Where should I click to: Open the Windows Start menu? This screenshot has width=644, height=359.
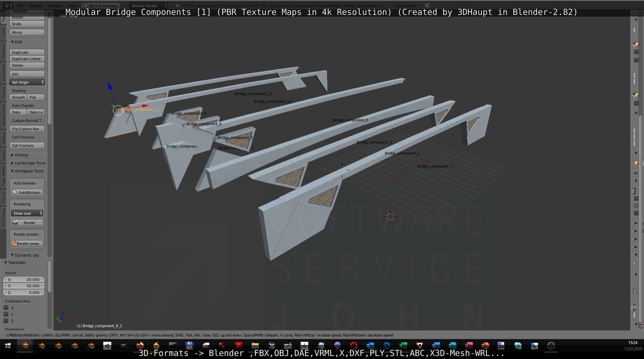8,346
